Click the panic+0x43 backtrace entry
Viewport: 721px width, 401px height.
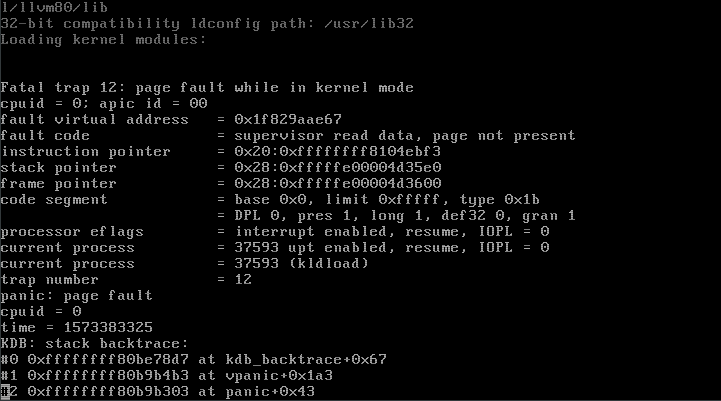click(x=157, y=392)
